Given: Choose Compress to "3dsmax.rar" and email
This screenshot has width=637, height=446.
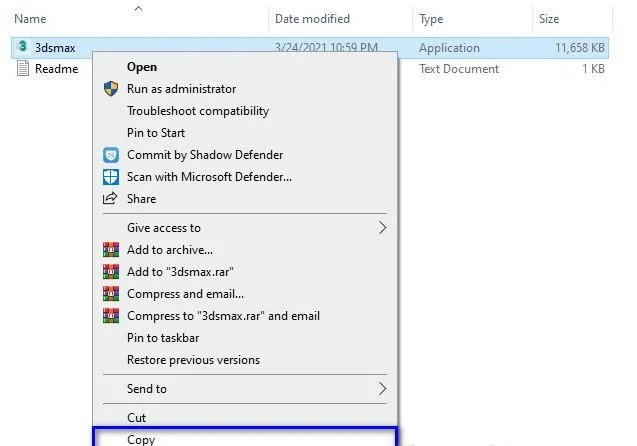Looking at the screenshot, I should point(245,316).
